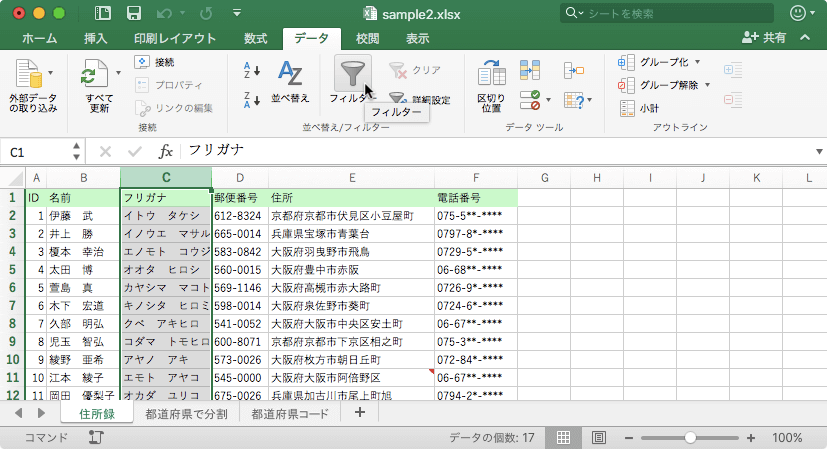
Task: Click the Group (グループ化) button
Action: [653, 62]
